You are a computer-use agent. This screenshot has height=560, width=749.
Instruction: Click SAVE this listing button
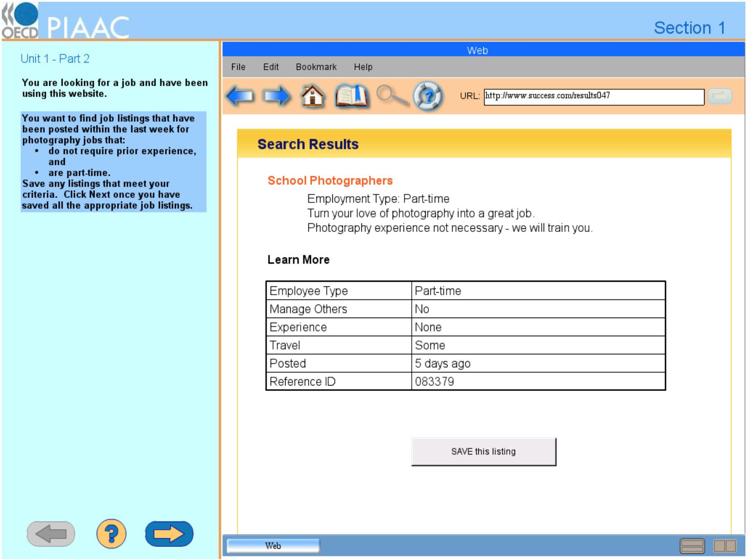pos(483,452)
